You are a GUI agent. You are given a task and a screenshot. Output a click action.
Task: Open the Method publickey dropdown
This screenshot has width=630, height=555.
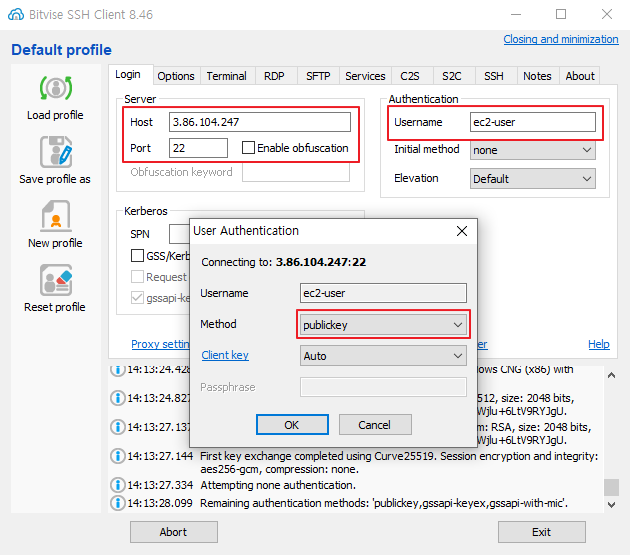tap(383, 325)
